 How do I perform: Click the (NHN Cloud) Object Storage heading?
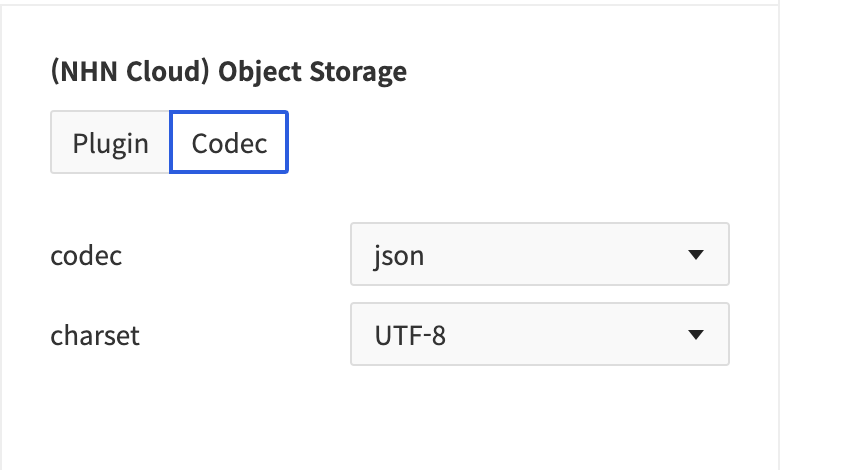(228, 72)
